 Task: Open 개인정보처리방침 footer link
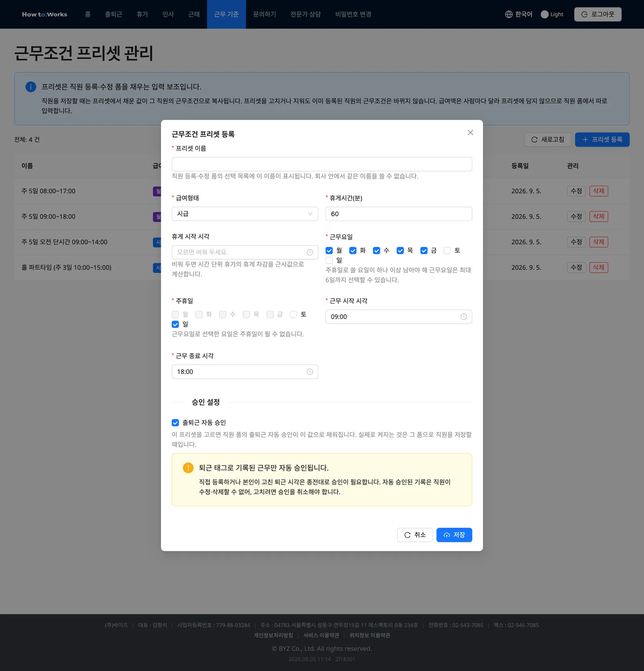click(273, 635)
